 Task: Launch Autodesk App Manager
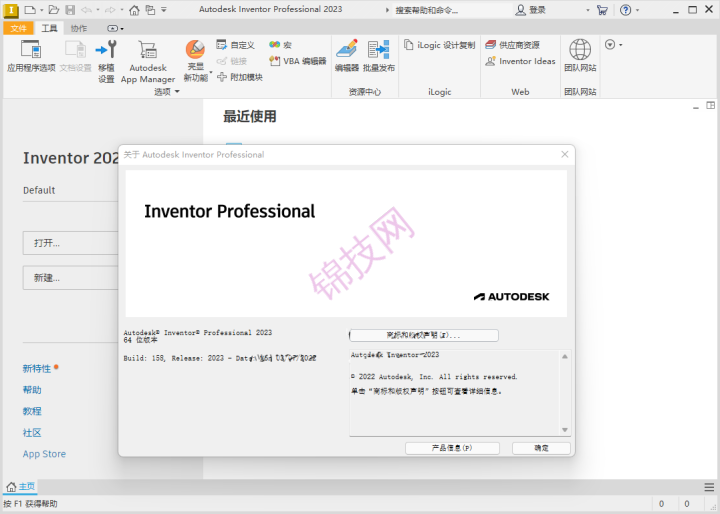[148, 61]
